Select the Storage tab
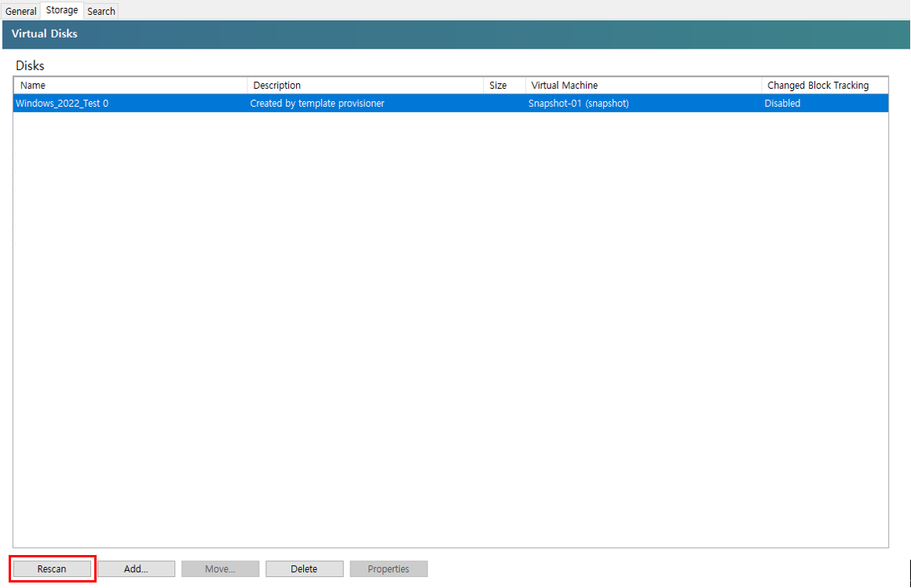The height and width of the screenshot is (588, 911). 61,10
